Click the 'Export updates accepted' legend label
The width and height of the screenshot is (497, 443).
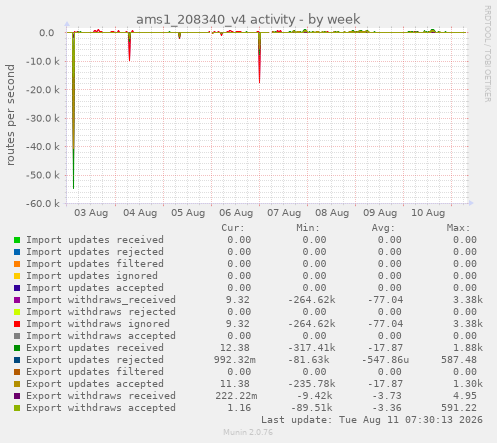(95, 384)
